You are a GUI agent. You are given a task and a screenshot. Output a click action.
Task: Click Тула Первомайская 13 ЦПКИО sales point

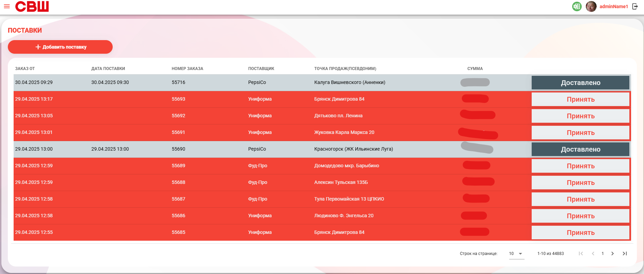[x=349, y=199]
